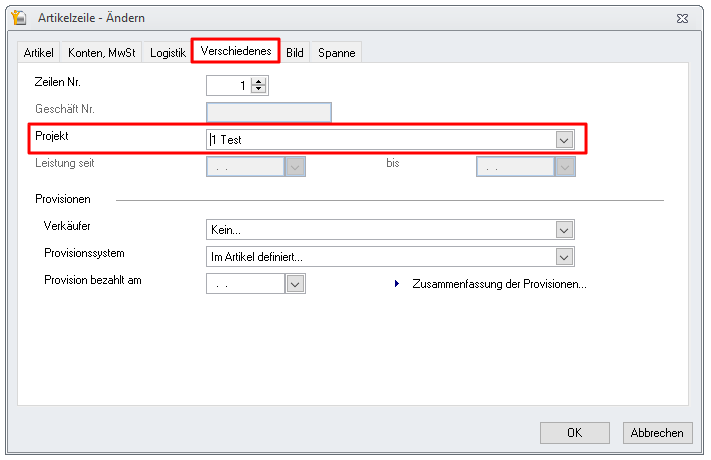Open Zusammenfassung der Provisionen link

pyautogui.click(x=499, y=284)
